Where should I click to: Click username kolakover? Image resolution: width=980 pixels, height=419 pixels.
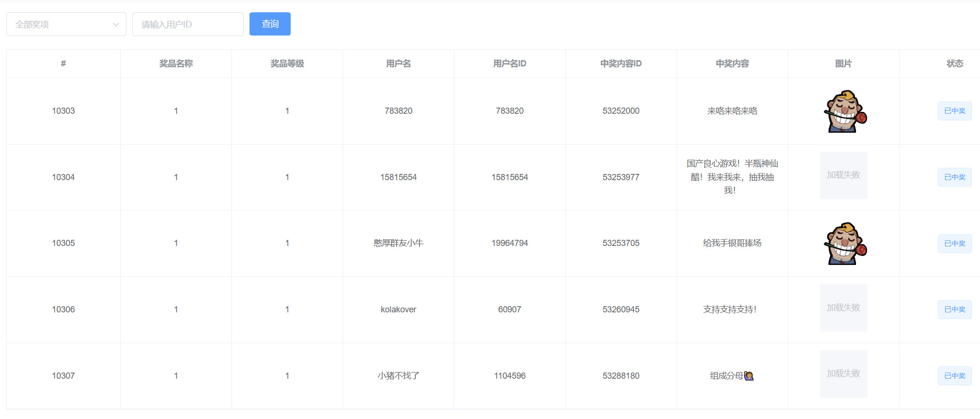(399, 310)
